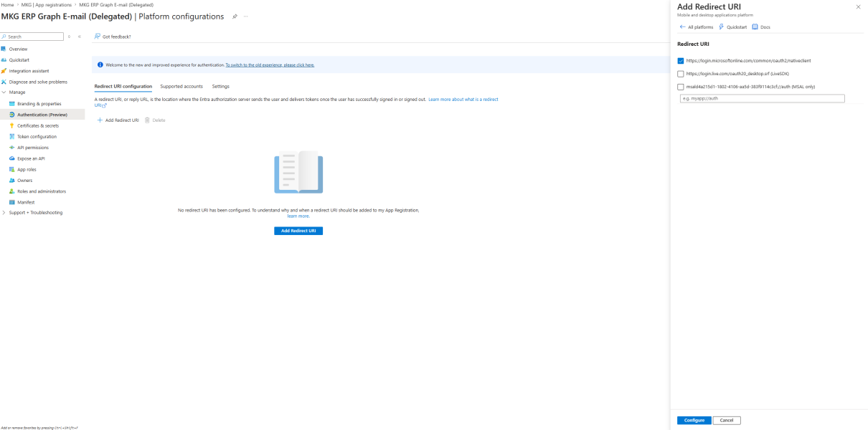The width and height of the screenshot is (868, 430).
Task: Collapse the sidebar with the double-chevron icon
Action: tap(79, 37)
